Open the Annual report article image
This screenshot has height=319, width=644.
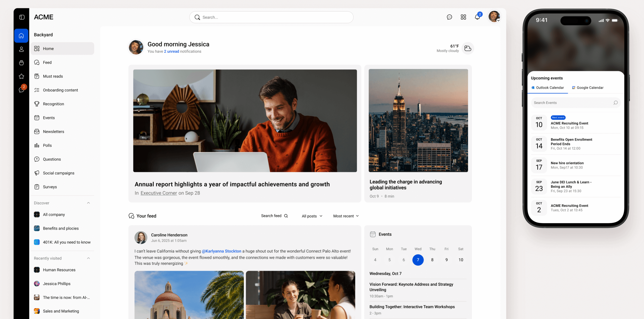coord(245,121)
